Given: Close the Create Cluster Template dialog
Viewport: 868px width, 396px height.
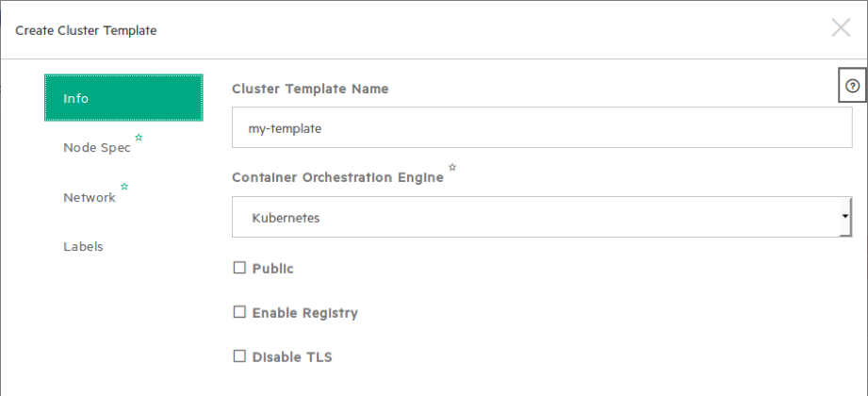Looking at the screenshot, I should [x=841, y=28].
